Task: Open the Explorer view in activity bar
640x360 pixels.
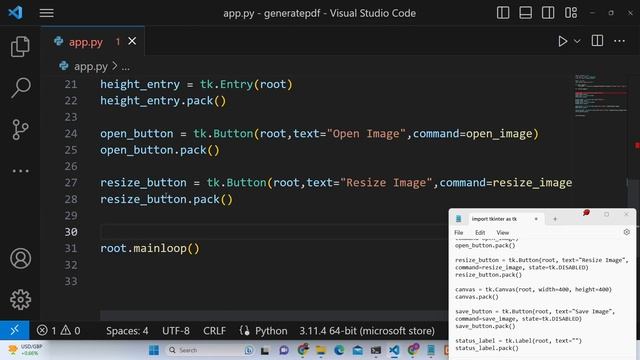Action: pos(20,46)
